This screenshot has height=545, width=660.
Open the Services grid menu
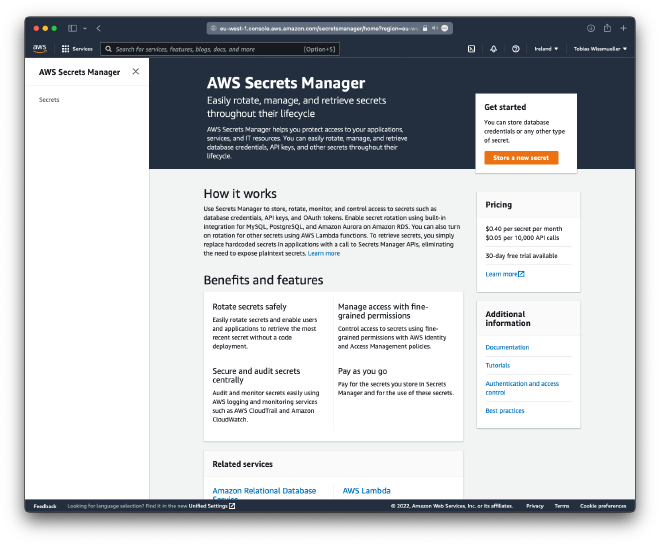[x=77, y=48]
